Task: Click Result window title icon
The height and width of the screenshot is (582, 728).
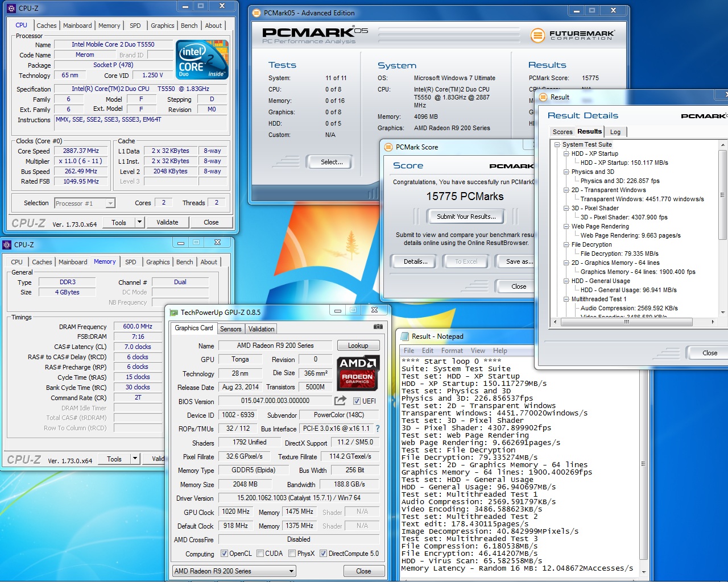Action: 543,97
